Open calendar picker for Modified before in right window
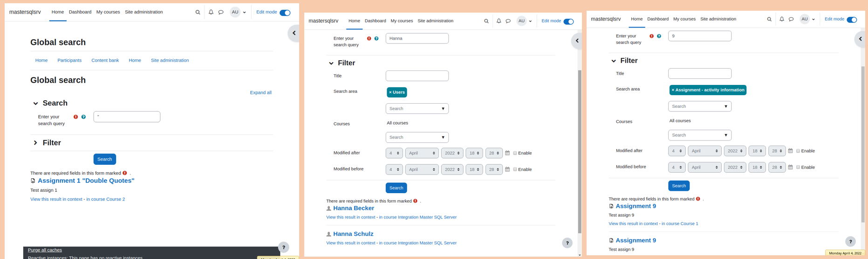 point(790,167)
